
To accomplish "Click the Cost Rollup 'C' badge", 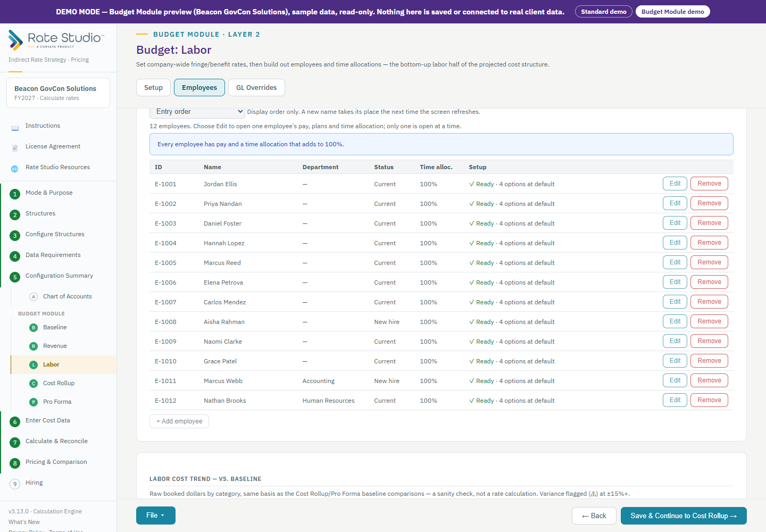I will [34, 384].
